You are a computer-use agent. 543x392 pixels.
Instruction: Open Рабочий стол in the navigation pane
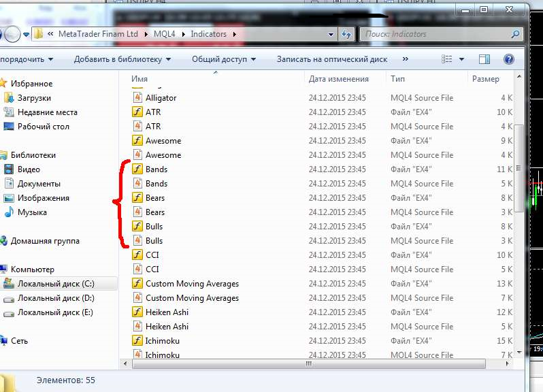pyautogui.click(x=36, y=127)
